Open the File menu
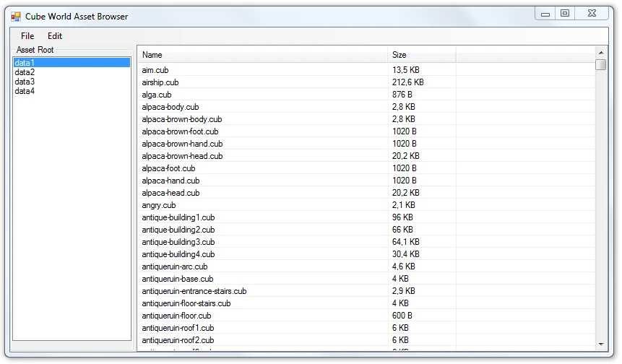 (27, 36)
